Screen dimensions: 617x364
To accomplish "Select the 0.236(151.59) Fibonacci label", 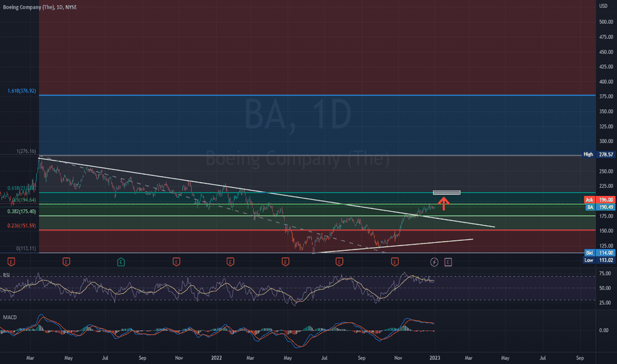I will tap(22, 226).
